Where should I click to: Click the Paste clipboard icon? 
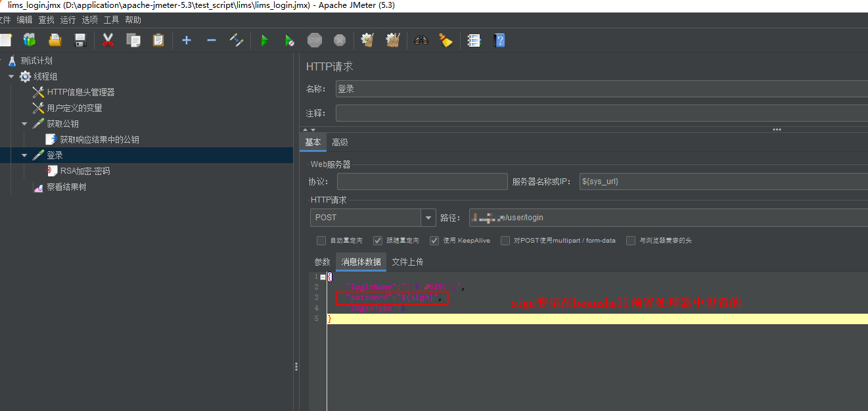point(158,41)
